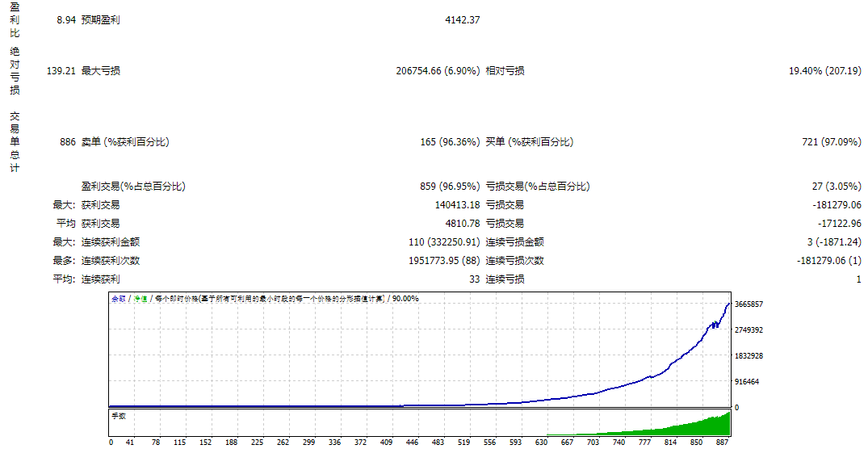Select the value 3 (-1871.24)
This screenshot has height=449, width=868.
[835, 242]
